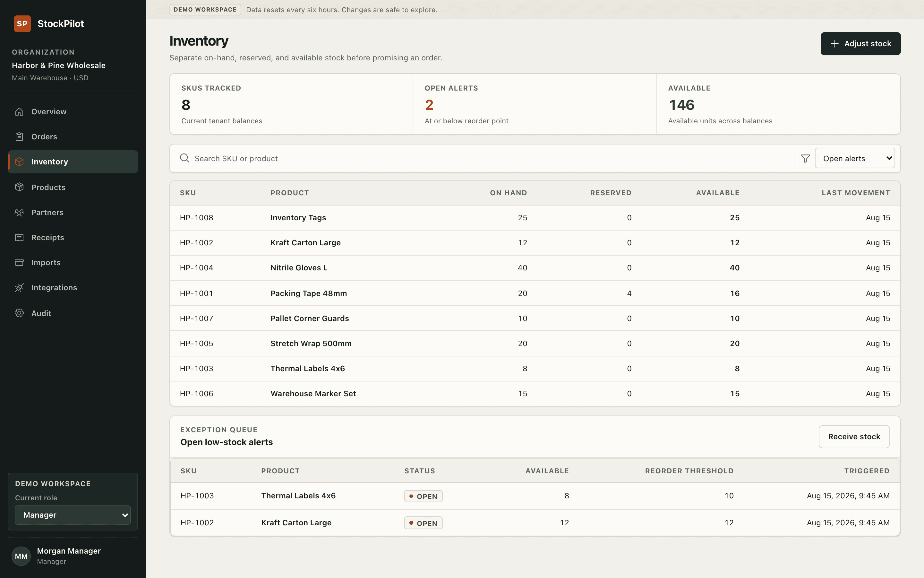Click Packing Tape 48mm product name

click(x=309, y=293)
